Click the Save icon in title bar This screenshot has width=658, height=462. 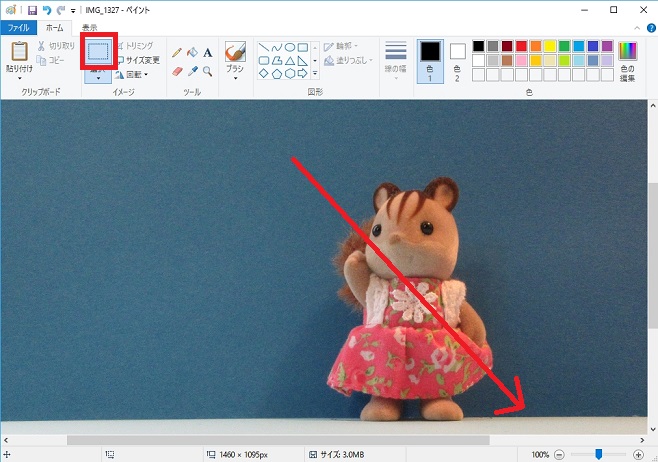(32, 10)
